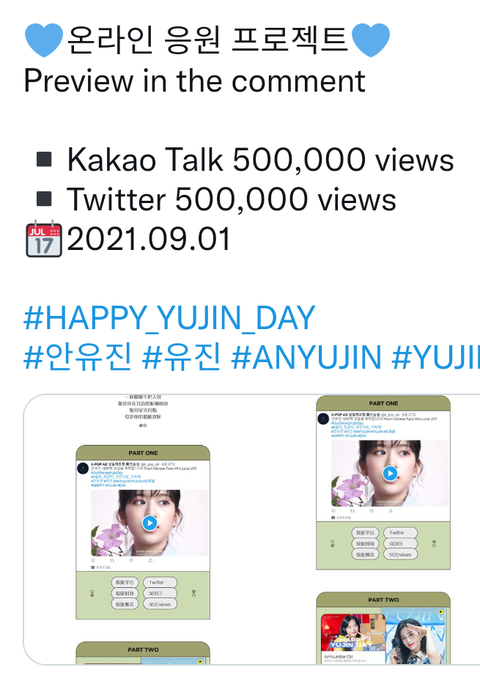Viewport: 480px width, 681px height.
Task: Click the black square bullet before Twitter
Action: point(44,199)
